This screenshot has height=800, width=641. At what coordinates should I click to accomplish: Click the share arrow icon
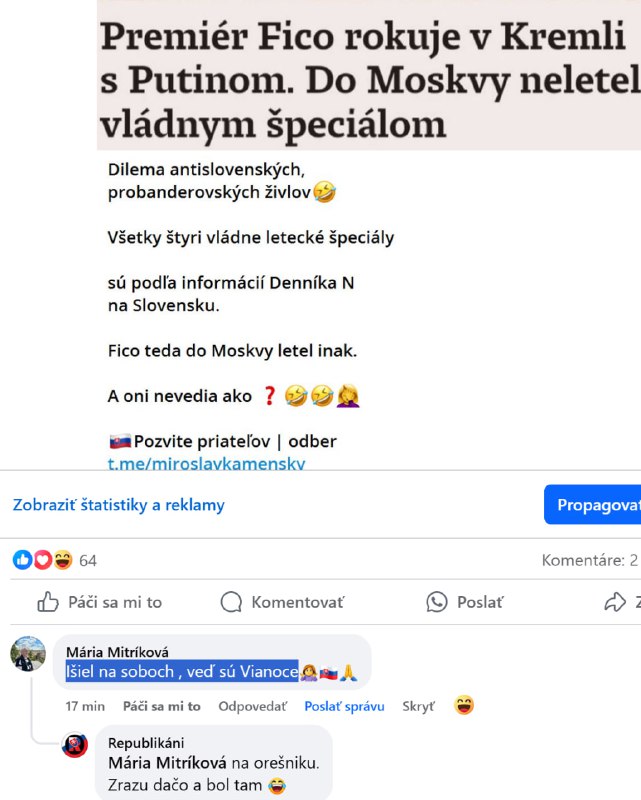coord(615,602)
